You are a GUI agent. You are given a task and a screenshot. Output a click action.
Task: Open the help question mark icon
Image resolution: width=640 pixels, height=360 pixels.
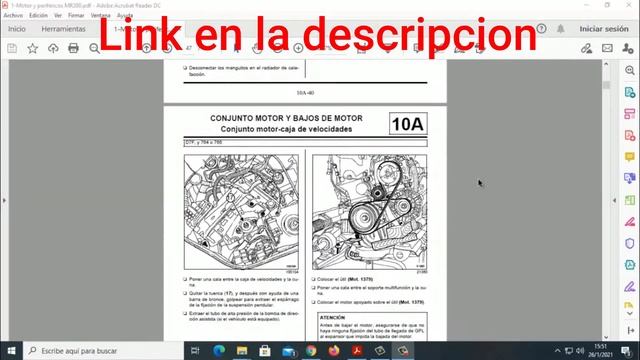pos(541,29)
